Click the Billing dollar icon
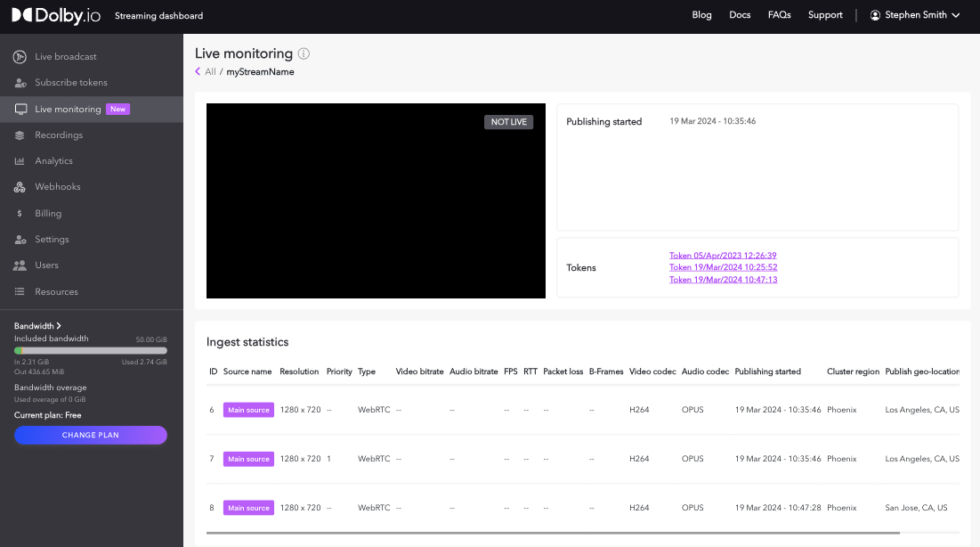The image size is (980, 547). click(x=20, y=214)
